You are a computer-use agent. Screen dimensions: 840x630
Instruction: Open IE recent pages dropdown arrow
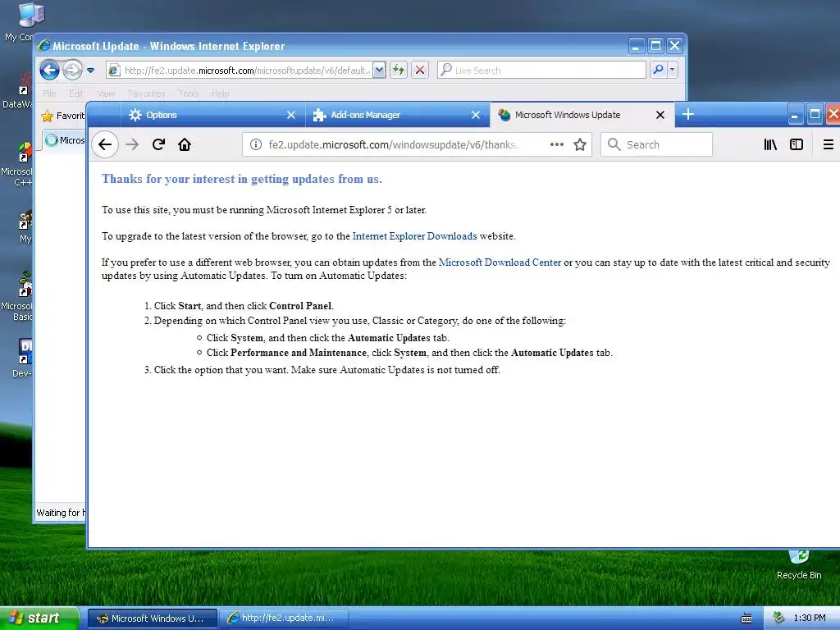point(90,71)
